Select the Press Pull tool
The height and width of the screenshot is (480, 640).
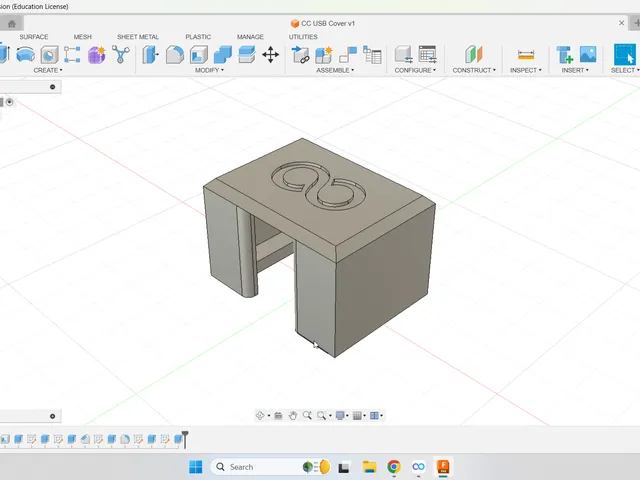tap(150, 54)
